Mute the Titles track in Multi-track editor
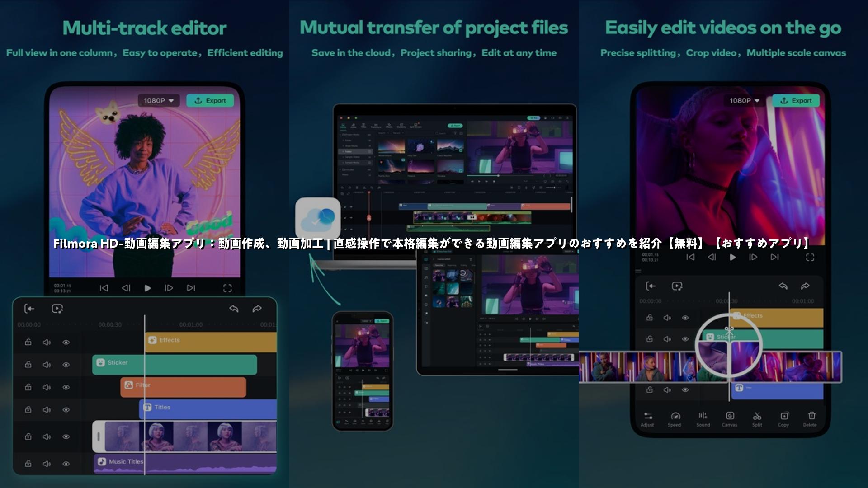 (x=47, y=409)
